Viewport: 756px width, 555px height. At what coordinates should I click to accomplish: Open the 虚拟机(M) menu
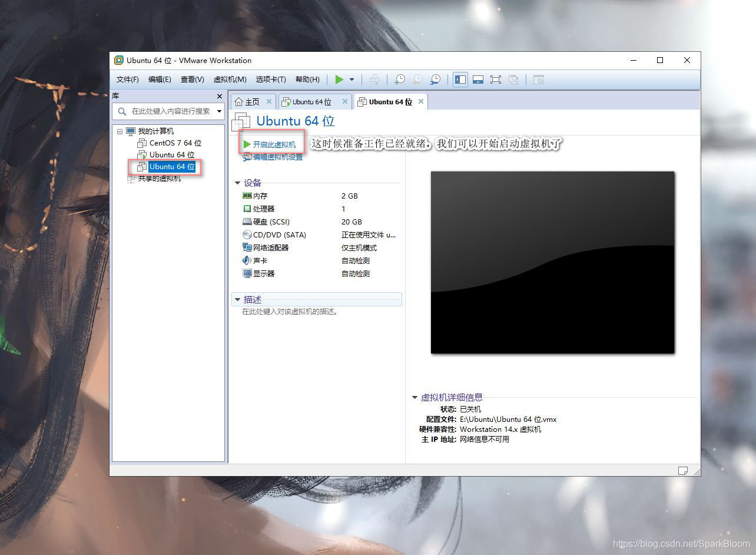[230, 80]
